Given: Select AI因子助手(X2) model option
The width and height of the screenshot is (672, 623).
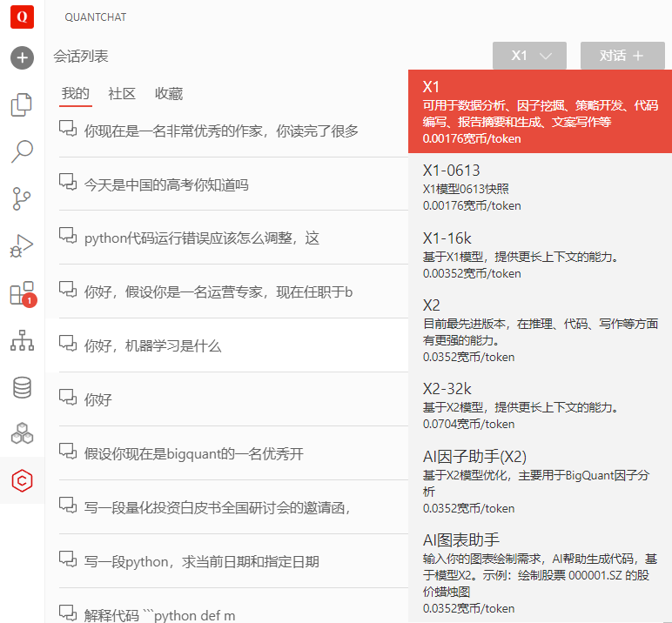Looking at the screenshot, I should pos(540,481).
